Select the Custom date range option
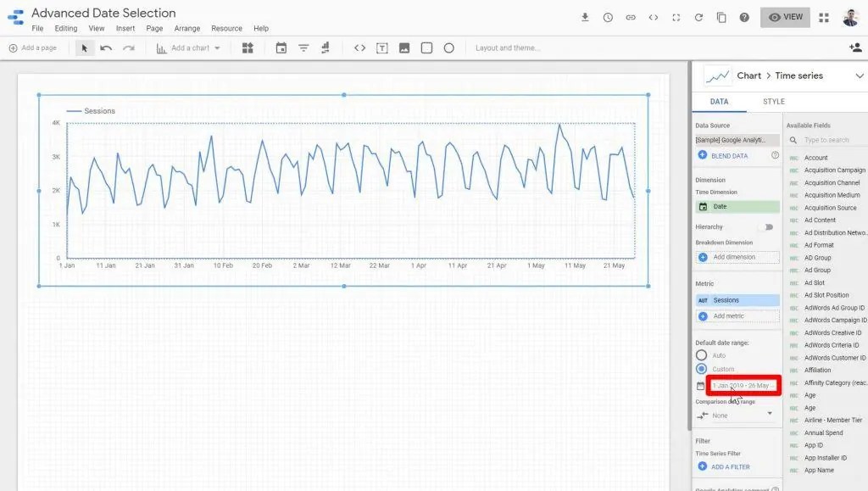868x491 pixels. coord(701,368)
